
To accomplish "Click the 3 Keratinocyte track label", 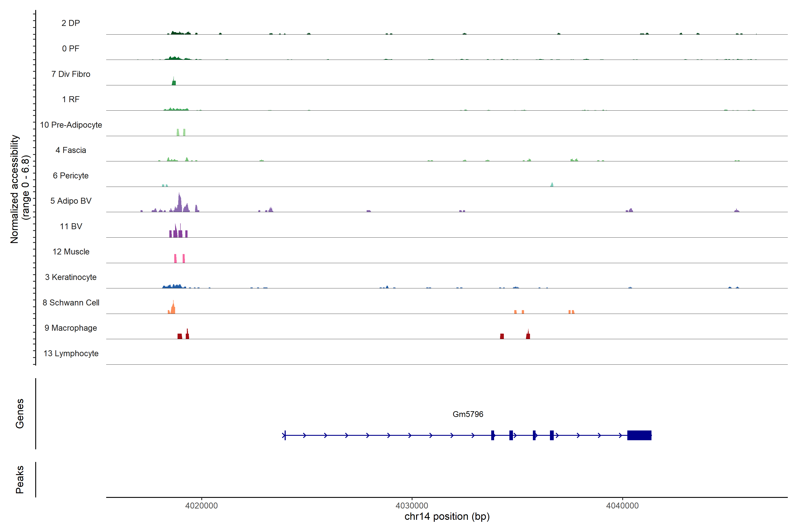I will 70,277.
